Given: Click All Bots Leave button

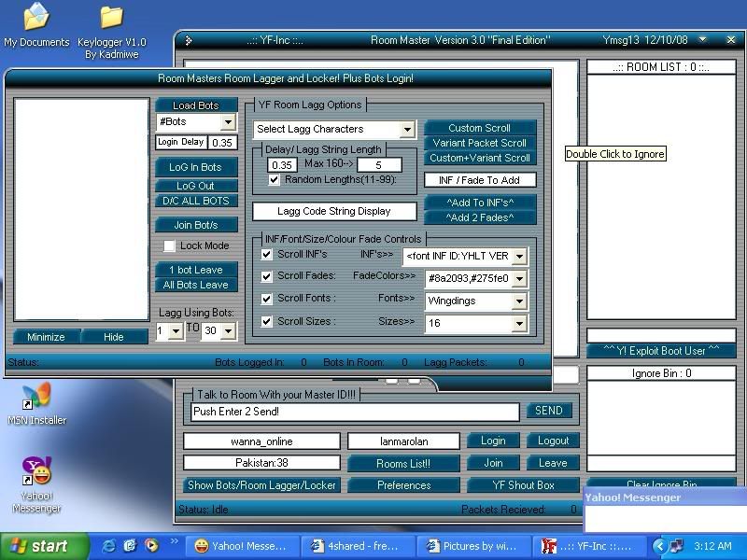Looking at the screenshot, I should pyautogui.click(x=196, y=285).
